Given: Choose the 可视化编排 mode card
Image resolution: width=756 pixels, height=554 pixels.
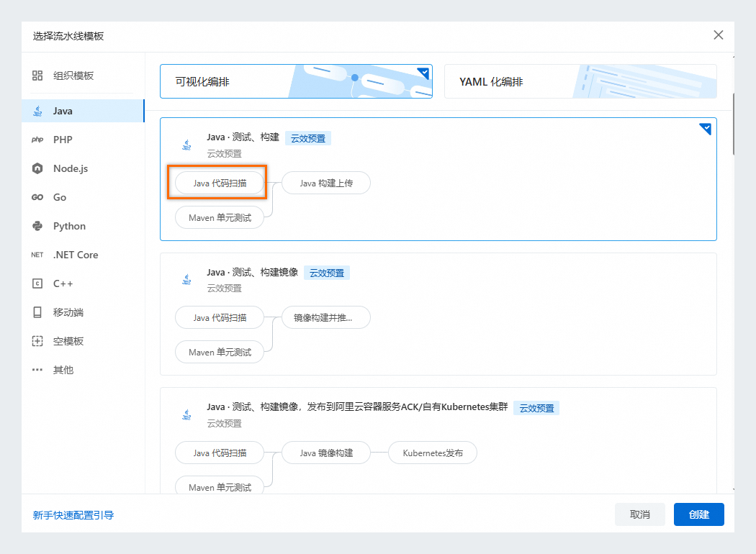Looking at the screenshot, I should 296,81.
